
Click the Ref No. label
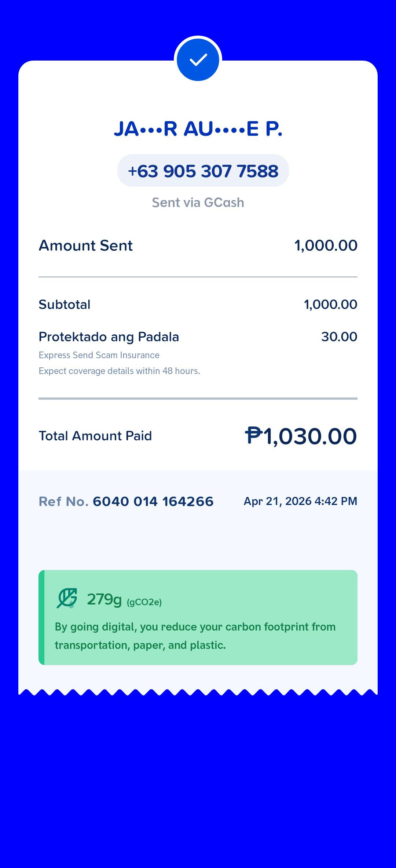click(64, 501)
